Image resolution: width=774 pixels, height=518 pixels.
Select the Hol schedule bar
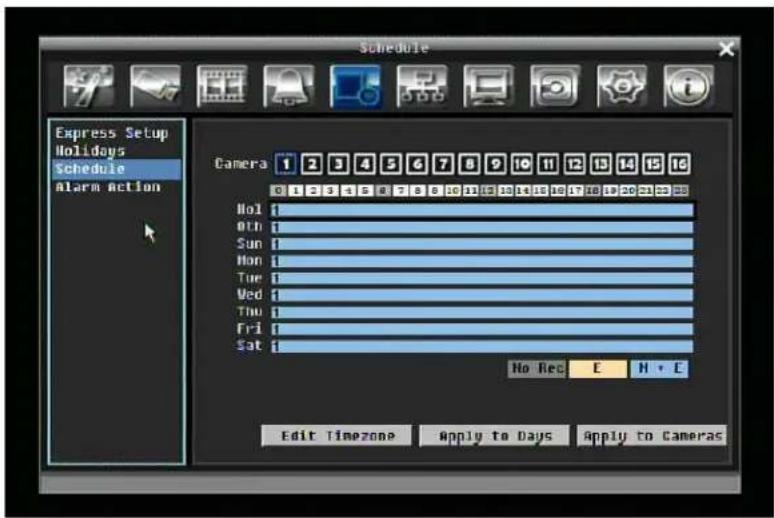[482, 210]
